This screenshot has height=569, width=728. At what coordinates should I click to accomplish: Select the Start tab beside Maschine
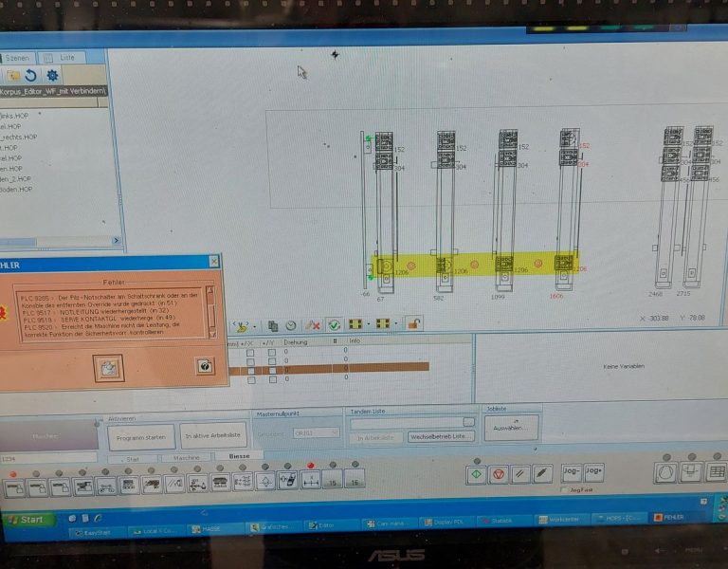133,459
